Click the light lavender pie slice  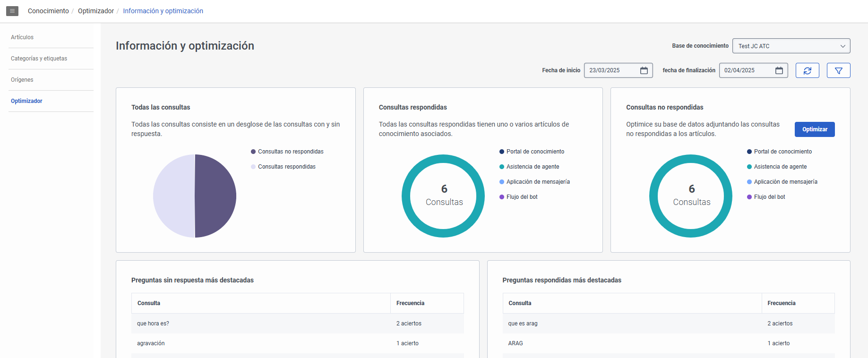[174, 196]
